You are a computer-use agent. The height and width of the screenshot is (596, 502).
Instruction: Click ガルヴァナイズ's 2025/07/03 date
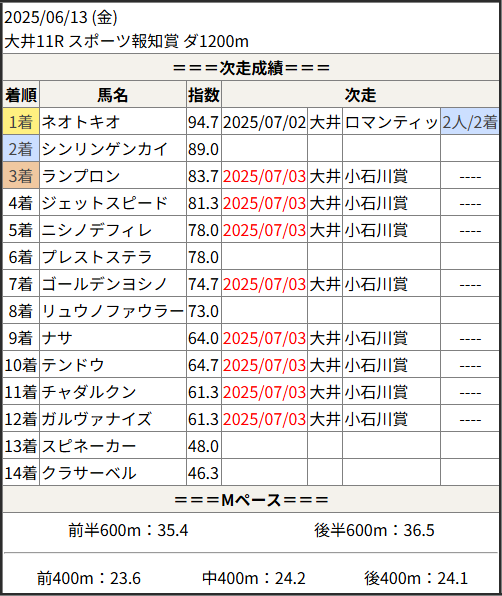(x=264, y=419)
